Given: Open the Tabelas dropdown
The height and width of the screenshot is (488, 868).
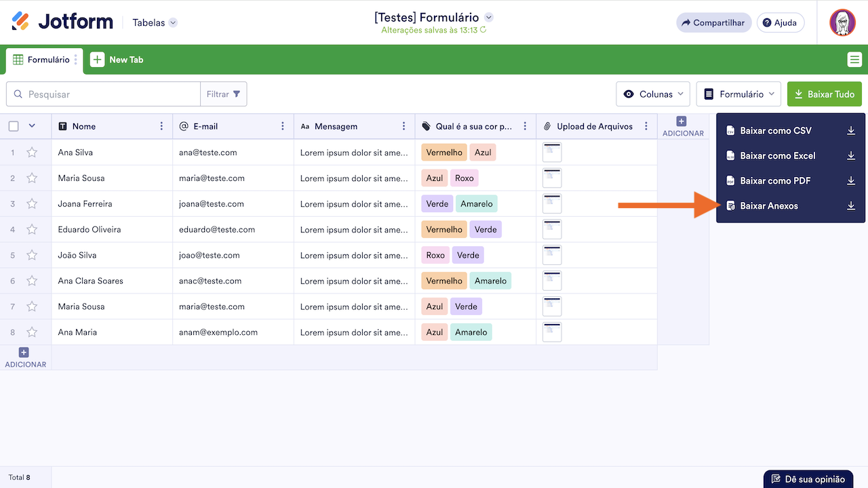Looking at the screenshot, I should [155, 22].
